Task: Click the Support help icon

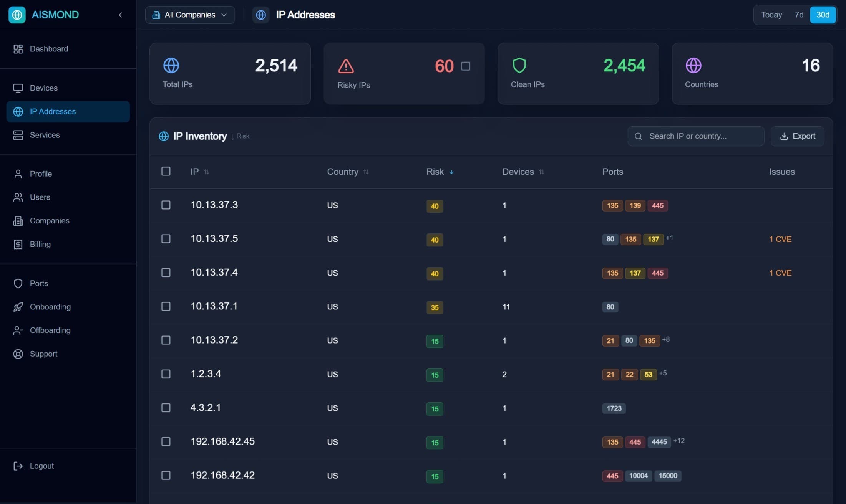Action: 18,354
